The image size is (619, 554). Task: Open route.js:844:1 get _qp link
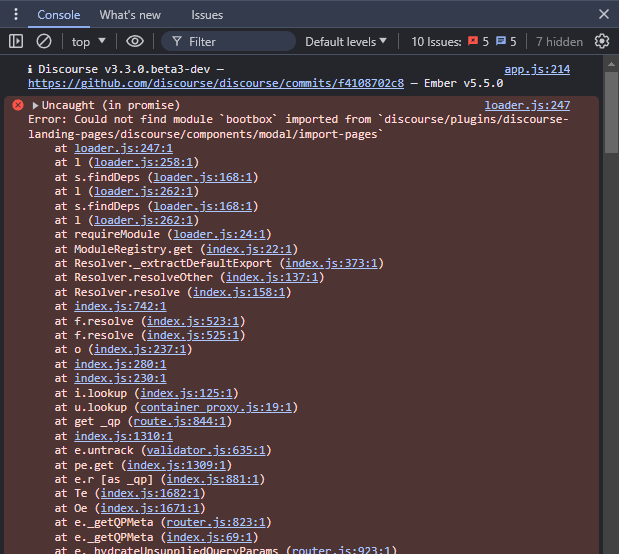pyautogui.click(x=180, y=421)
